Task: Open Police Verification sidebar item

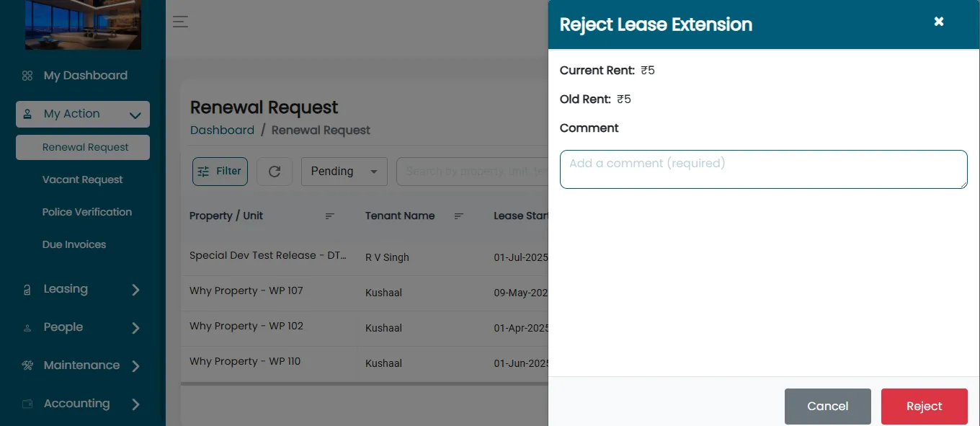Action: (x=87, y=212)
